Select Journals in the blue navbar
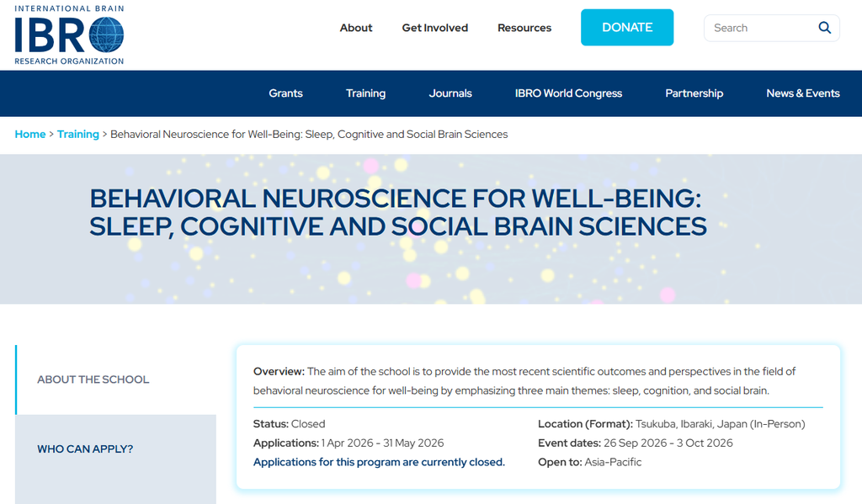Image resolution: width=862 pixels, height=504 pixels. (450, 93)
